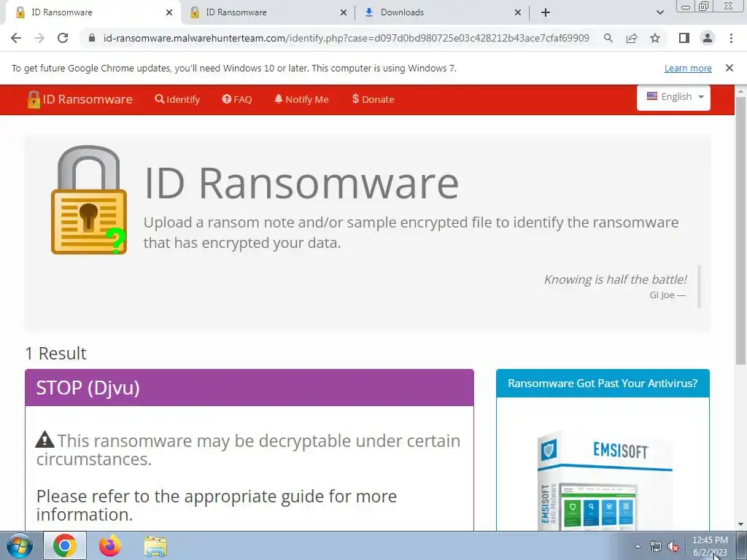747x560 pixels.
Task: Open the taskbar clock and date
Action: [710, 546]
